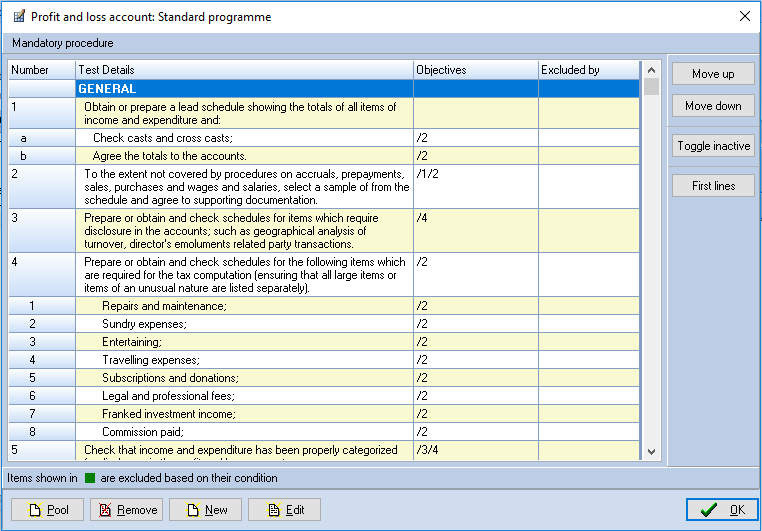
Task: Click the sub-item number cell '8'
Action: (42, 432)
